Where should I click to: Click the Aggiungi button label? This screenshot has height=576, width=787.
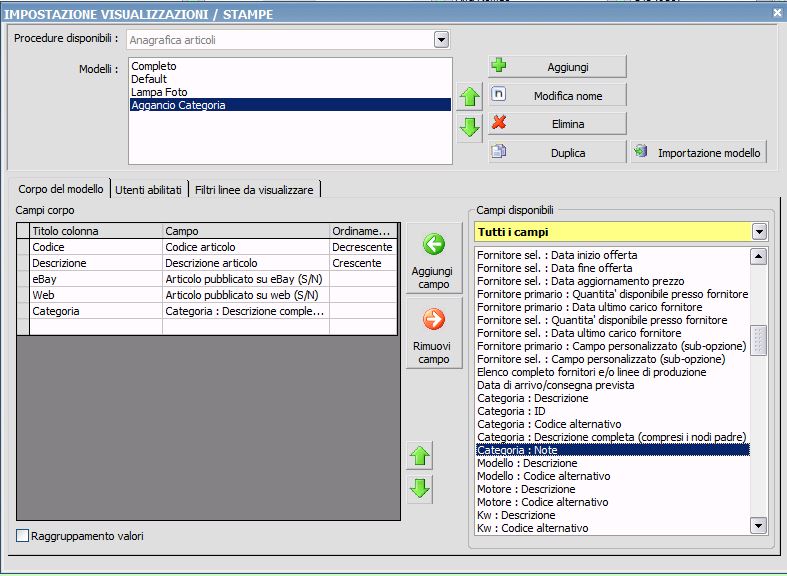pyautogui.click(x=568, y=67)
